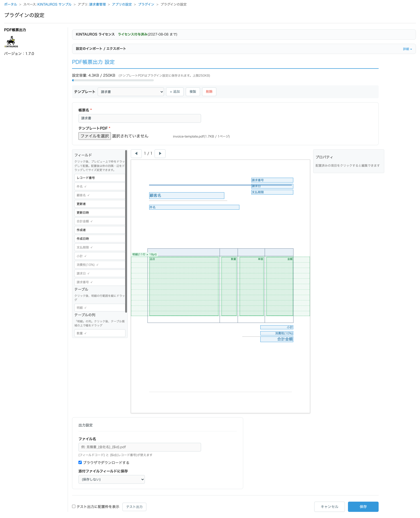Select placed 請求番号 box on preview

pos(272,180)
